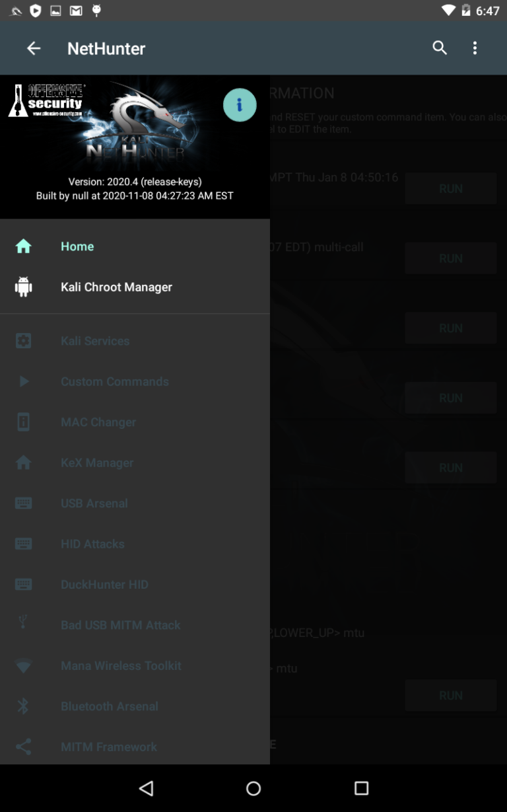This screenshot has width=507, height=812.
Task: Open the overflow menu with three dots
Action: 475,48
